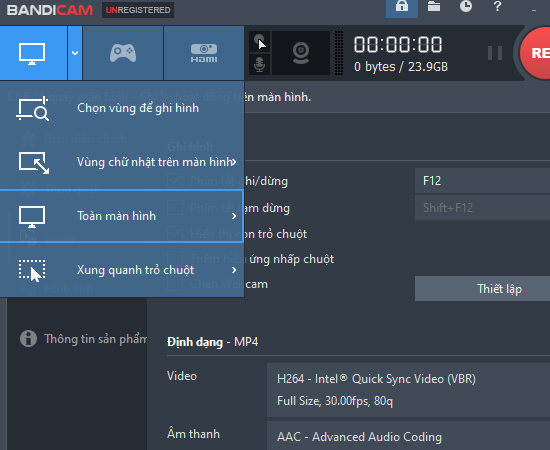The height and width of the screenshot is (450, 550).
Task: Click the magnifier region-select icon
Action: pos(33,109)
